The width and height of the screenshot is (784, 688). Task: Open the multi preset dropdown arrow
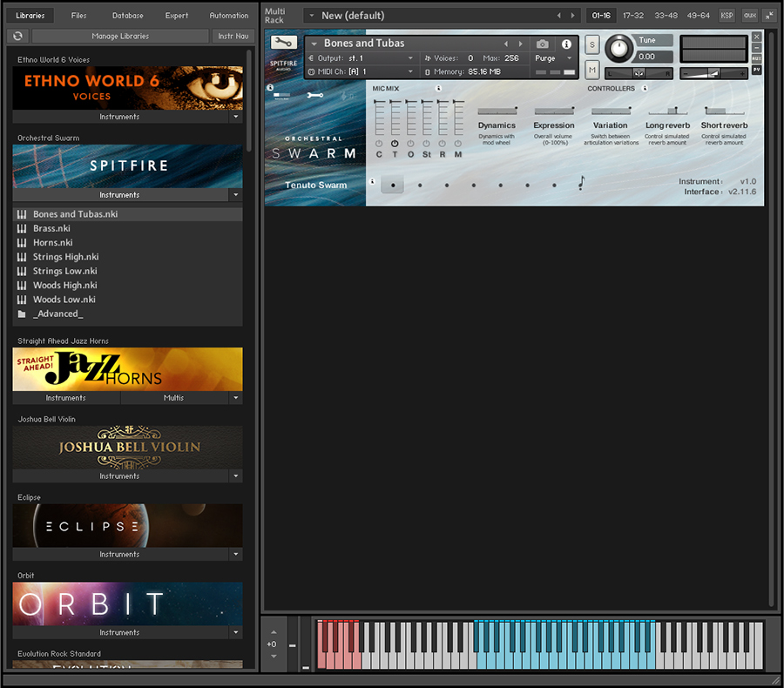312,16
